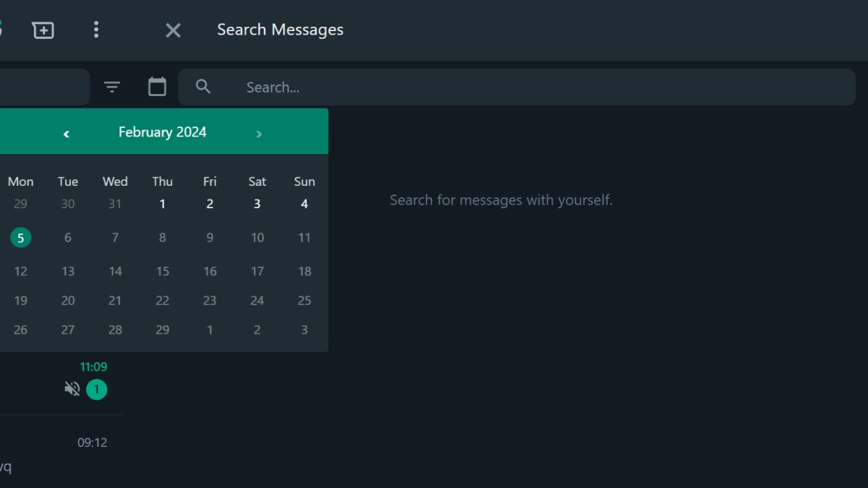Click the new chat plus icon
The image size is (868, 488).
point(43,30)
